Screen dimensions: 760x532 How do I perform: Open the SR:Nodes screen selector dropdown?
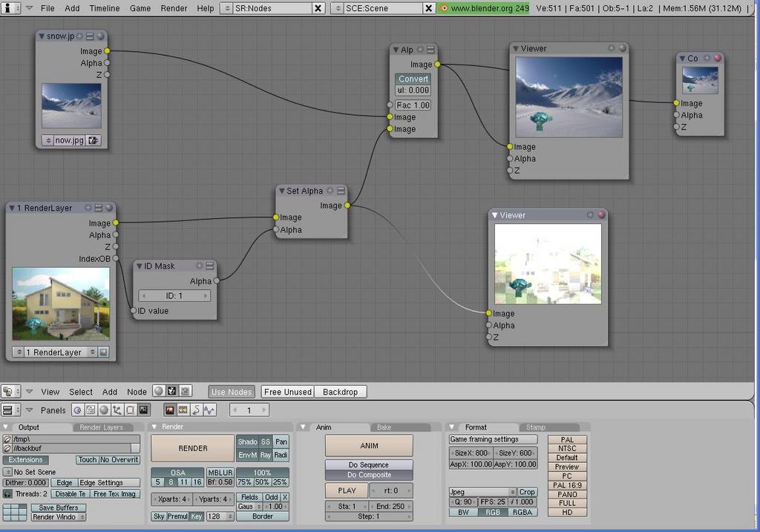[x=227, y=8]
